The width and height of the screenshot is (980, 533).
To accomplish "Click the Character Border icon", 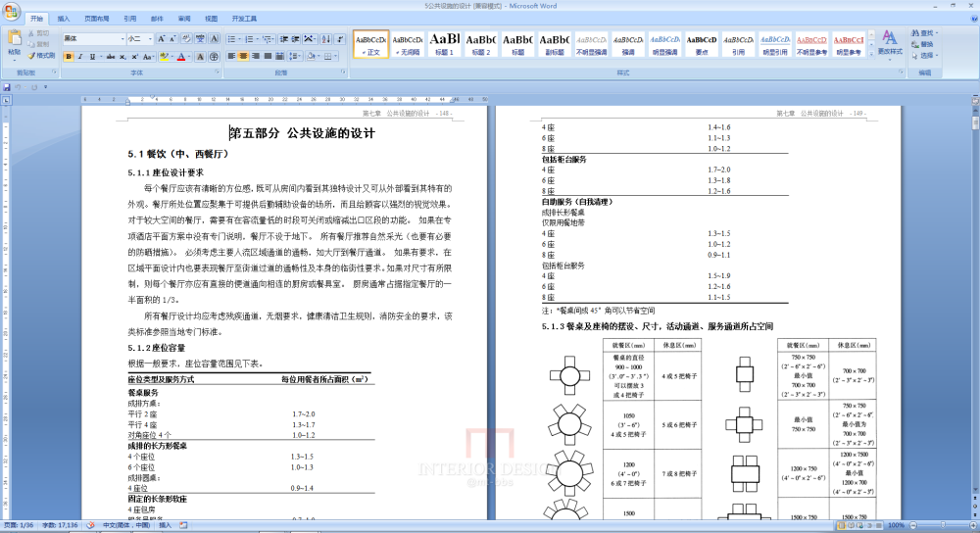I will (x=214, y=39).
